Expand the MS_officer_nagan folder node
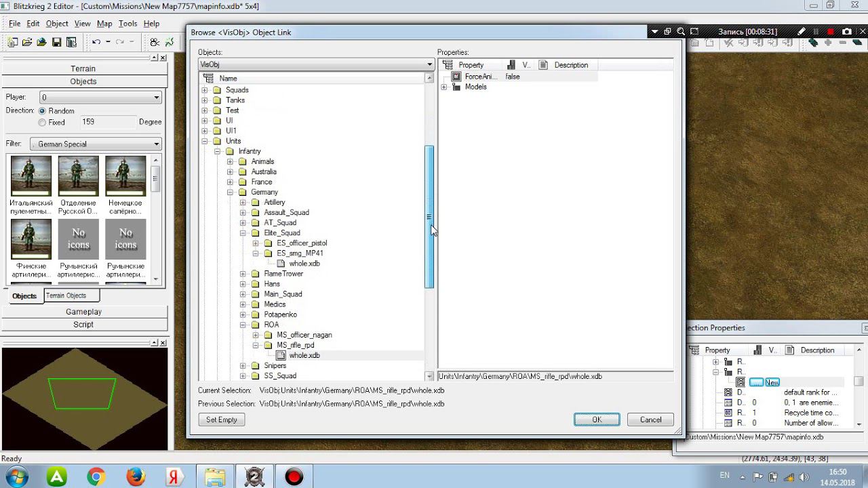868x488 pixels. click(x=256, y=335)
